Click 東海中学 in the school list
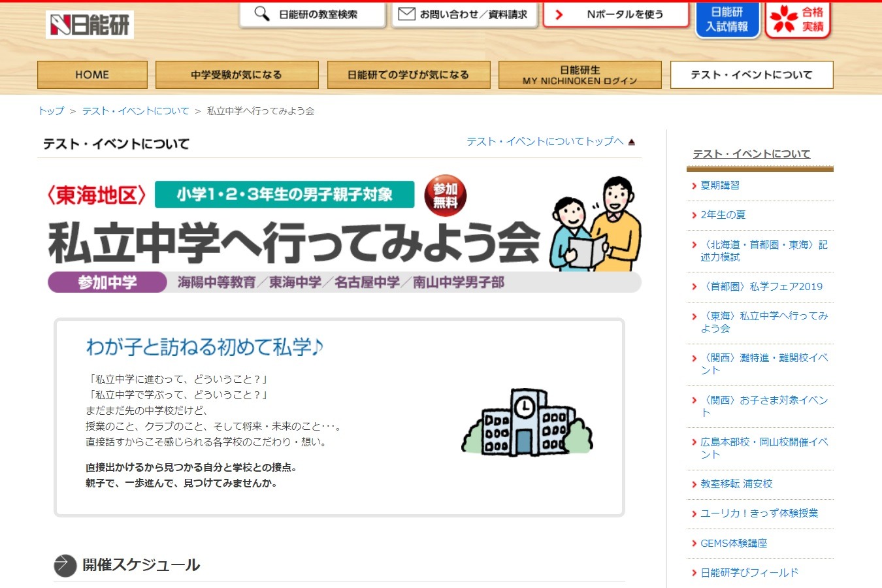882x588 pixels. pos(295,282)
